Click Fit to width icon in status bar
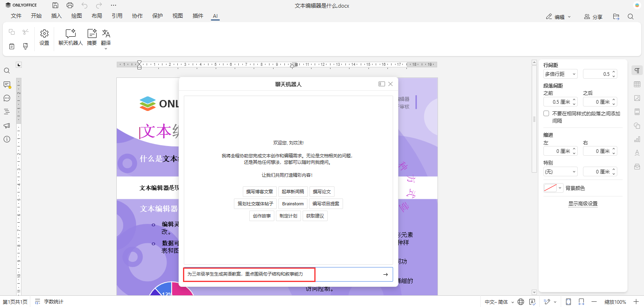This screenshot has height=307, width=644. pyautogui.click(x=581, y=302)
